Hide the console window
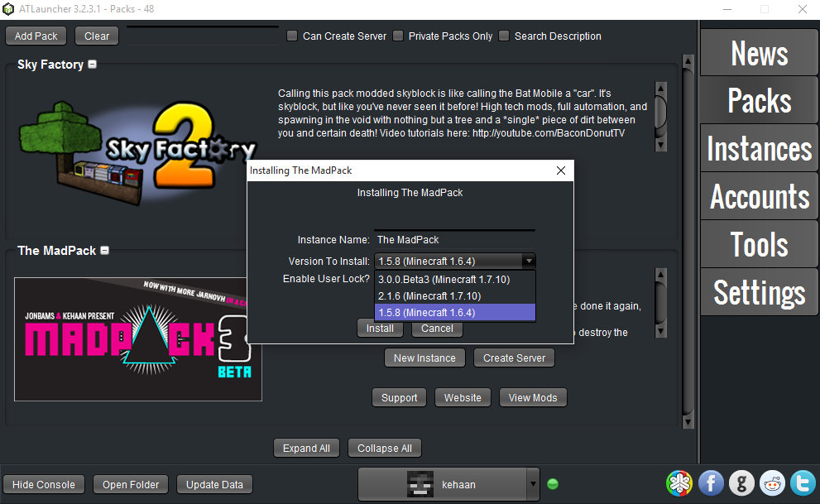 coord(43,485)
